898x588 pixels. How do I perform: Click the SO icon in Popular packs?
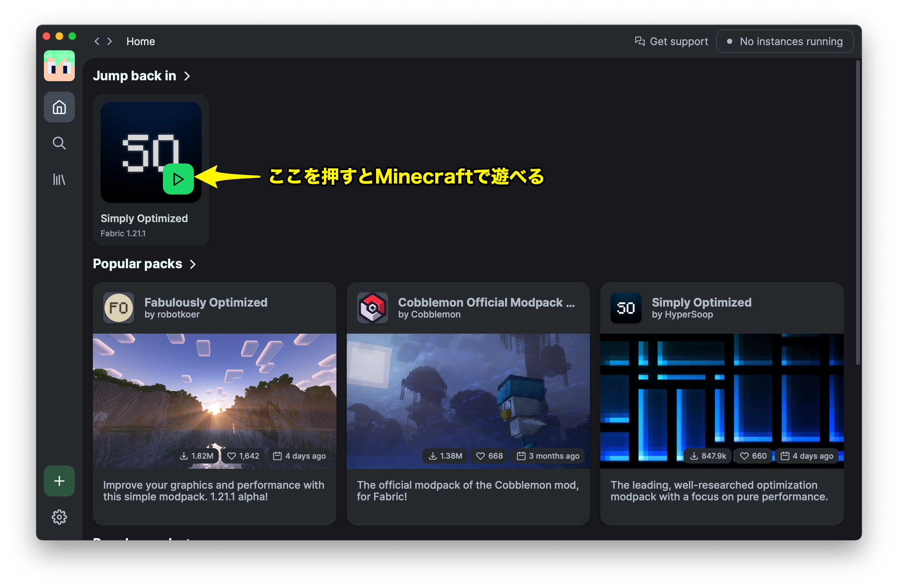tap(626, 308)
